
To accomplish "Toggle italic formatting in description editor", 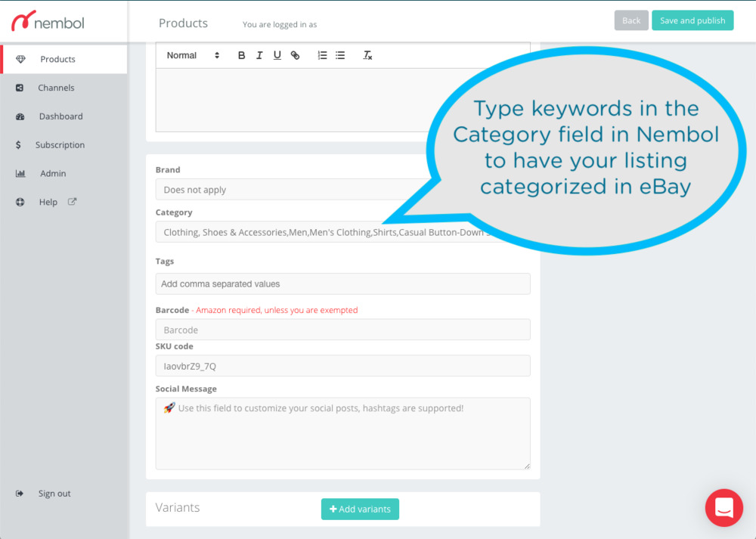I will 259,55.
